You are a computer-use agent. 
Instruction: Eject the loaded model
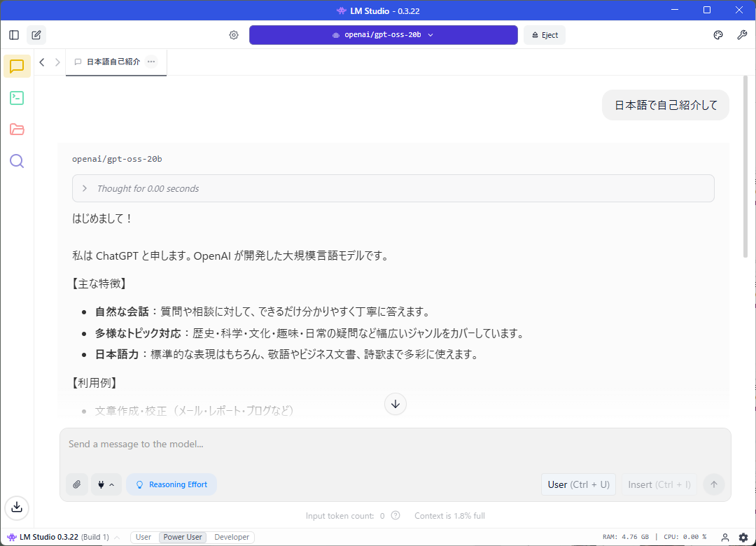[545, 35]
